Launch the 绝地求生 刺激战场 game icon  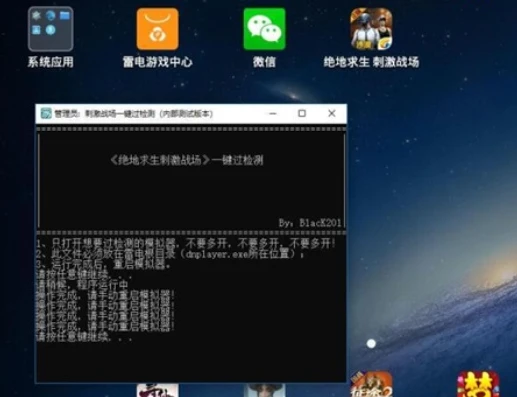[x=371, y=29]
